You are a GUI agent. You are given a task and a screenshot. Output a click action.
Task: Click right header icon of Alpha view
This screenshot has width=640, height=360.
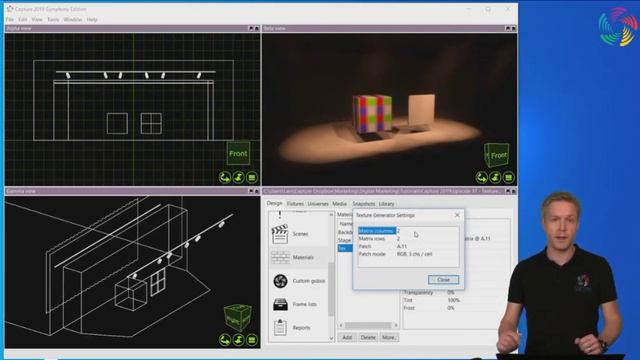tap(257, 28)
